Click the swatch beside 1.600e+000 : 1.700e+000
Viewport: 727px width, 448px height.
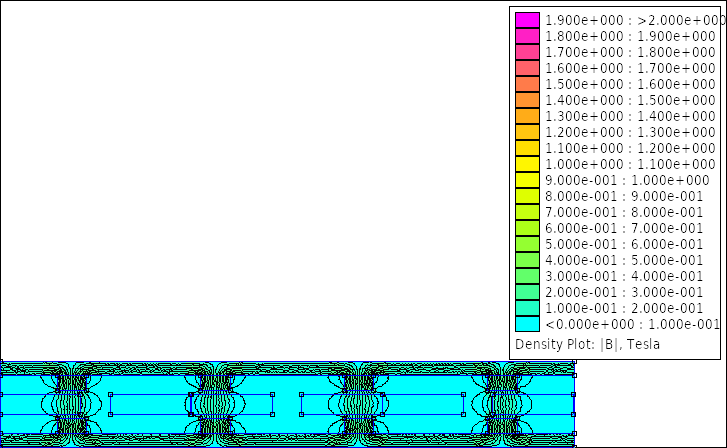527,68
